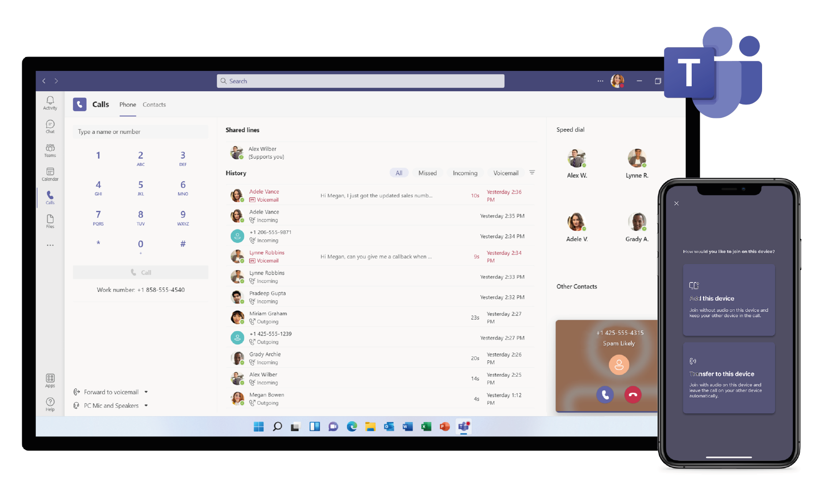Select the Phone tab

pyautogui.click(x=128, y=105)
